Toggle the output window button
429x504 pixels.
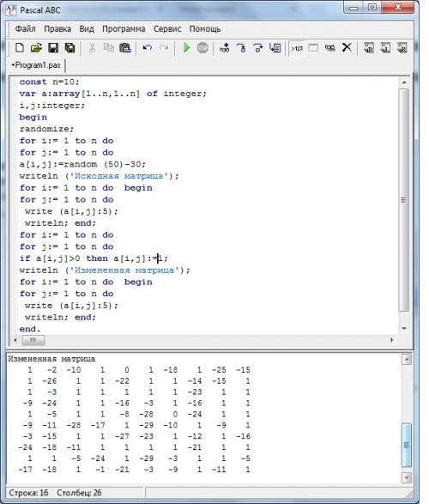click(313, 48)
